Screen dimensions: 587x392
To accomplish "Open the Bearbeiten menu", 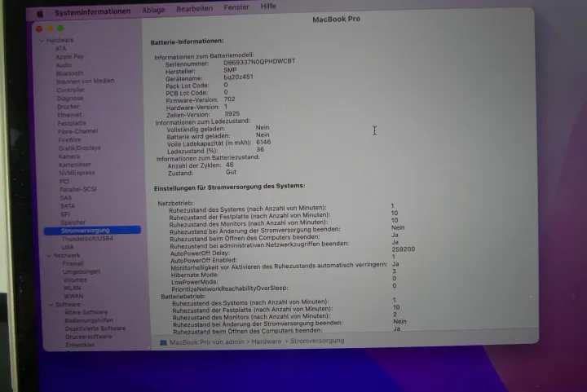I will pyautogui.click(x=194, y=9).
